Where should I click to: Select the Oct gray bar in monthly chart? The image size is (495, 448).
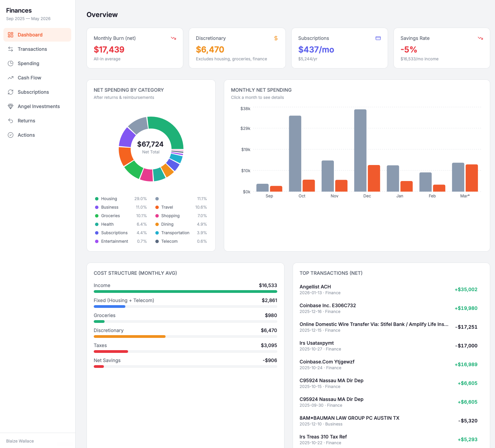[295, 153]
